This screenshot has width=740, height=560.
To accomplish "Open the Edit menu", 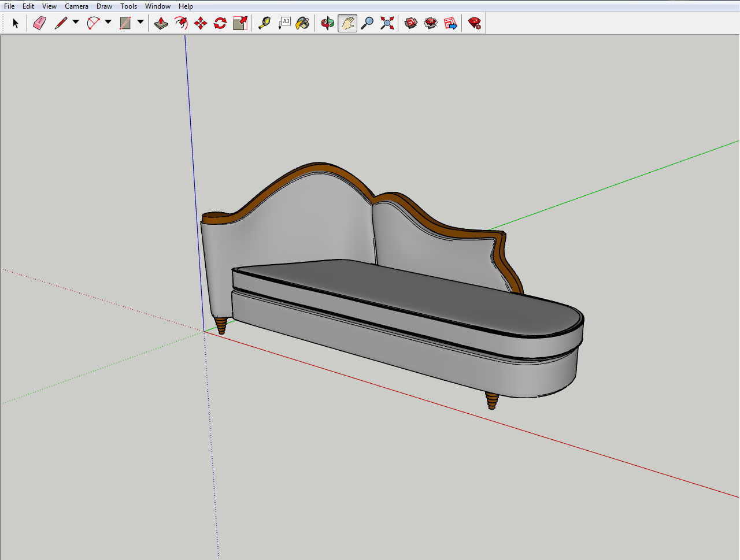I will coord(28,6).
